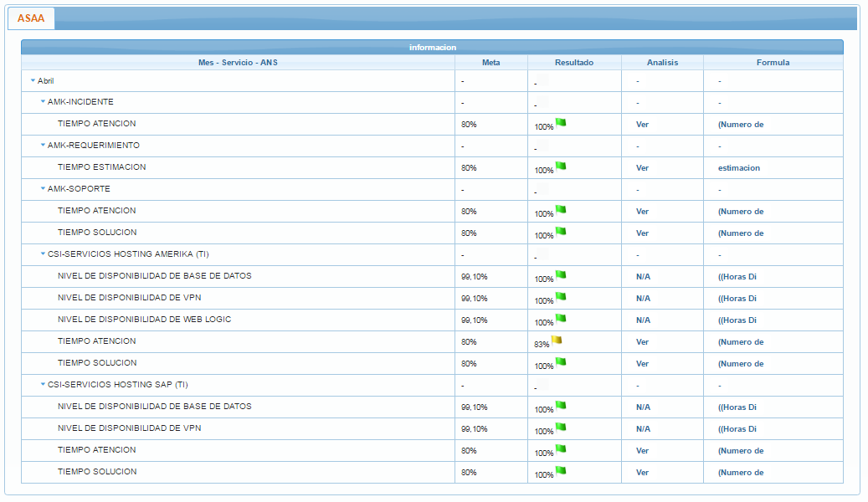
Task: Click green flag for SAP hosting DISPONIBILIDAD DE VPN
Action: [x=561, y=427]
